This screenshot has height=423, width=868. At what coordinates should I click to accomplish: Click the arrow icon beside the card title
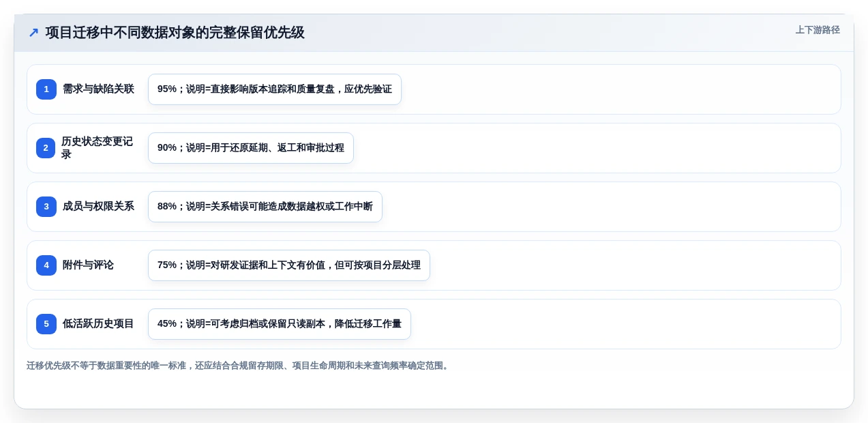[33, 33]
